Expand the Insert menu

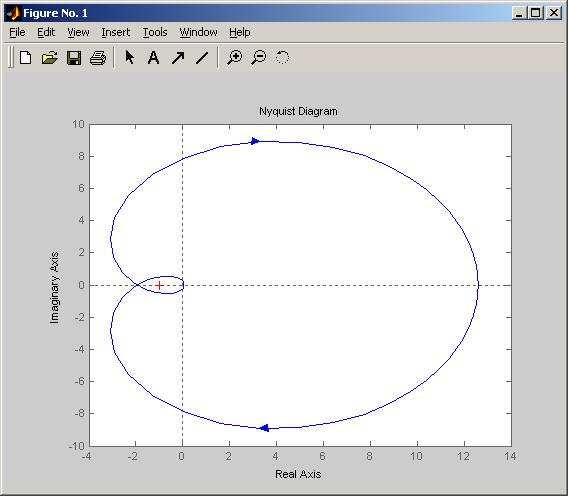tap(116, 32)
